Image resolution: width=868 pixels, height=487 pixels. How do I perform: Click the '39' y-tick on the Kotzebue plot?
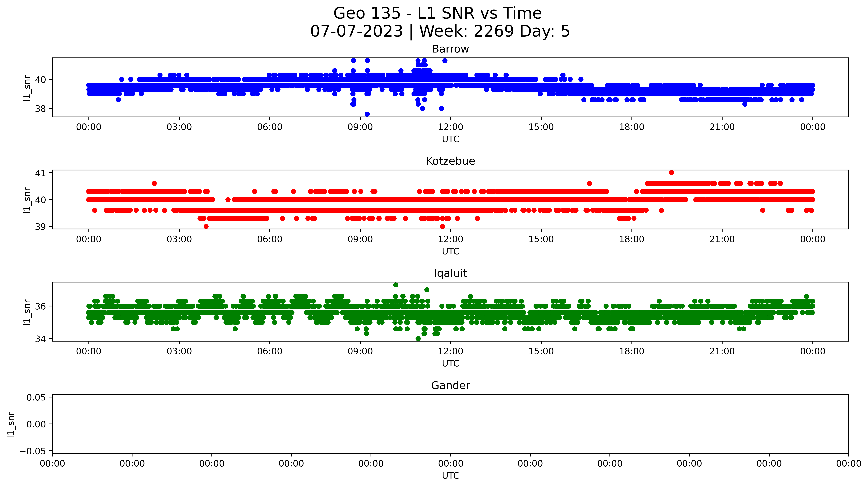[x=40, y=227]
